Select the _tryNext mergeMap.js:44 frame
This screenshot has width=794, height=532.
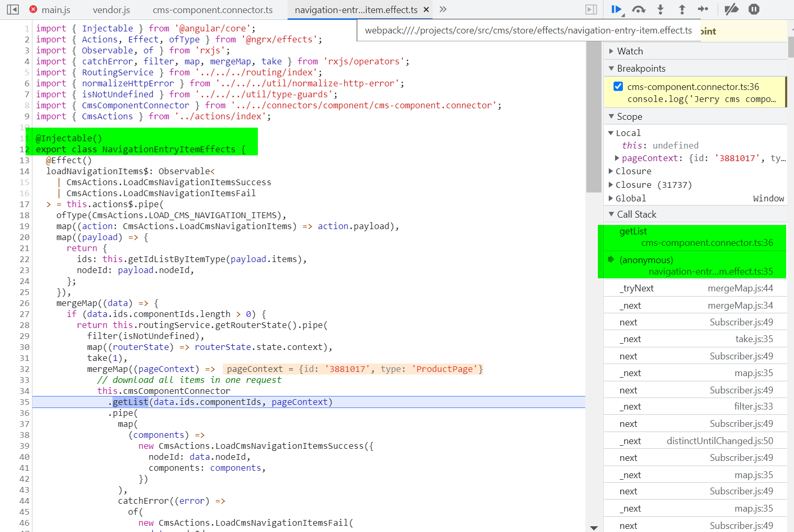(696, 288)
